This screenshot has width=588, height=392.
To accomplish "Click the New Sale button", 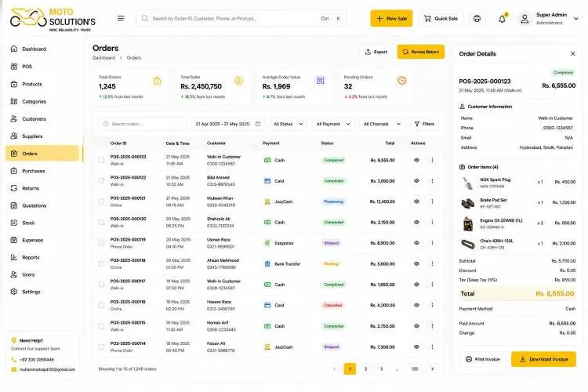I will click(x=391, y=18).
